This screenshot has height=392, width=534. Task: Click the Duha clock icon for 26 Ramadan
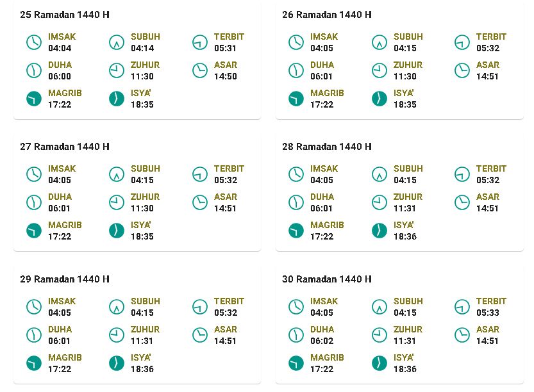click(296, 70)
